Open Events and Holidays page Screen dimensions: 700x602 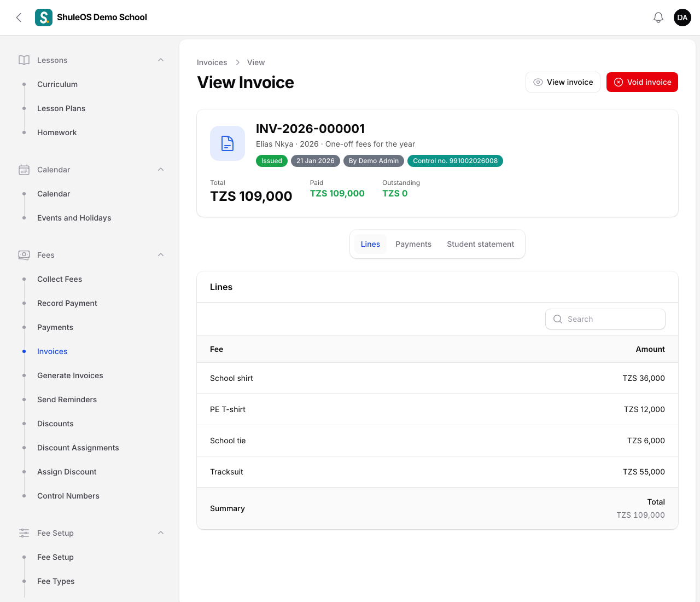point(74,218)
